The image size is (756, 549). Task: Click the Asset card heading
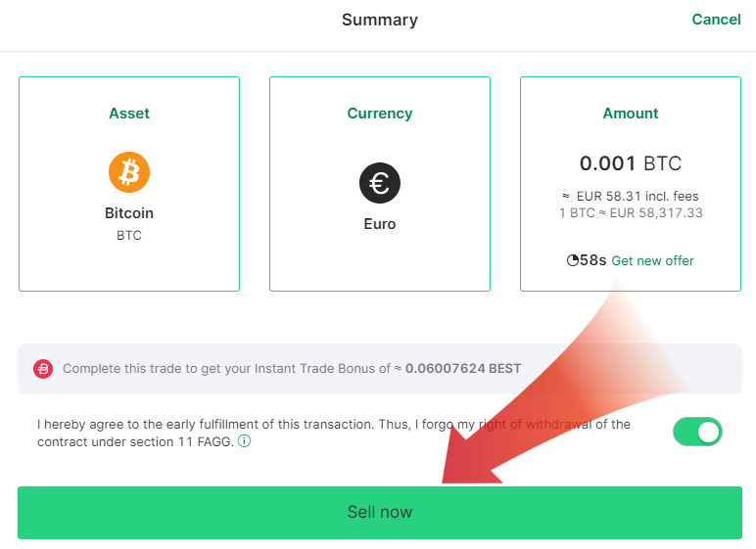129,114
